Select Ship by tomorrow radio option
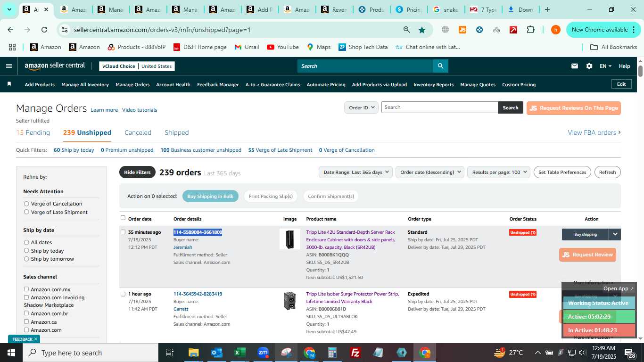Screen dimensions: 644x362 coord(26,259)
